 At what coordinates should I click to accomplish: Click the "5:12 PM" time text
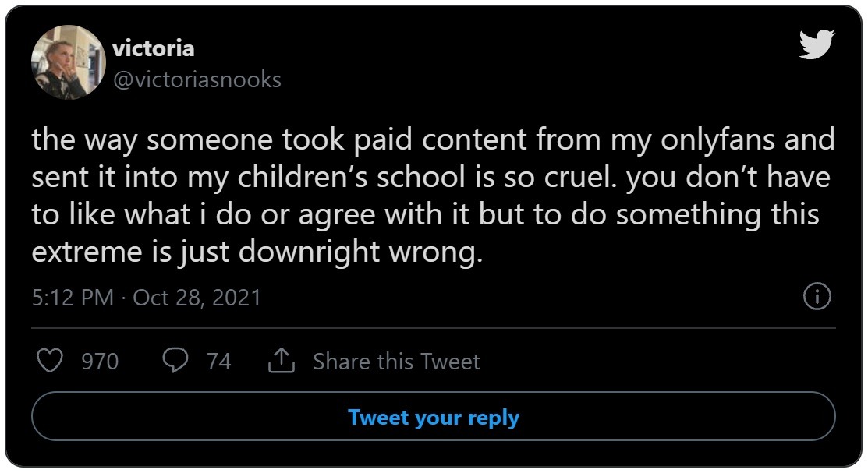[x=73, y=298]
